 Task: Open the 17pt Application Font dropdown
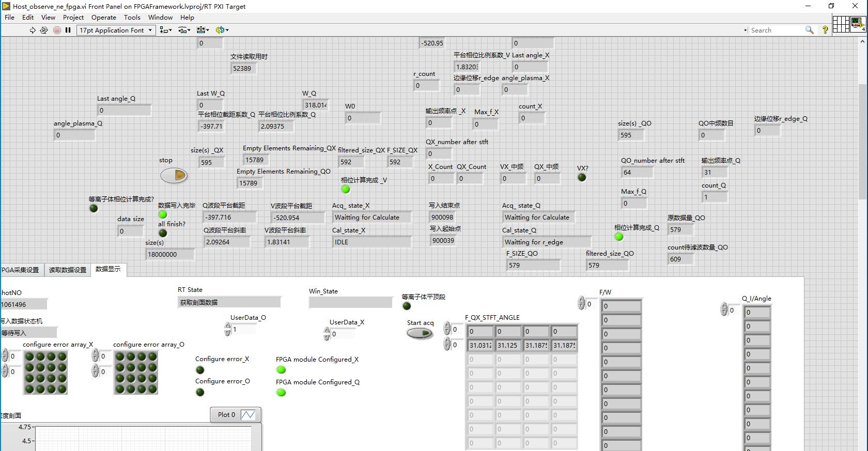116,30
